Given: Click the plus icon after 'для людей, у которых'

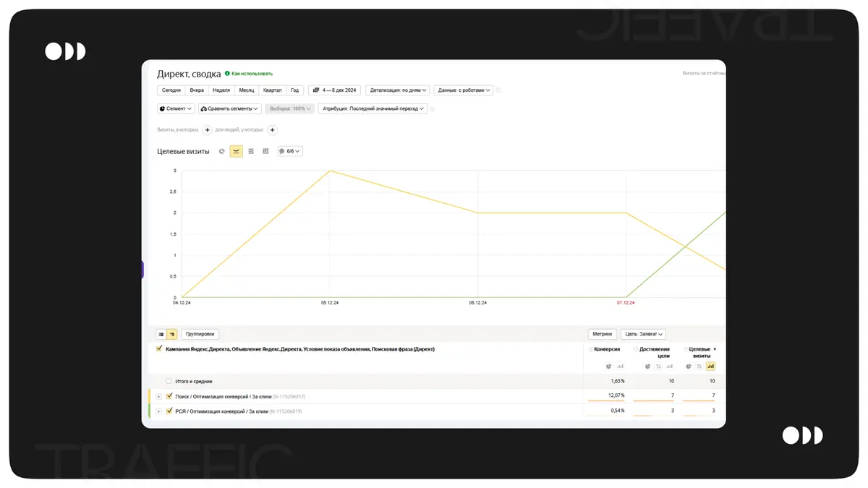Looking at the screenshot, I should [273, 130].
